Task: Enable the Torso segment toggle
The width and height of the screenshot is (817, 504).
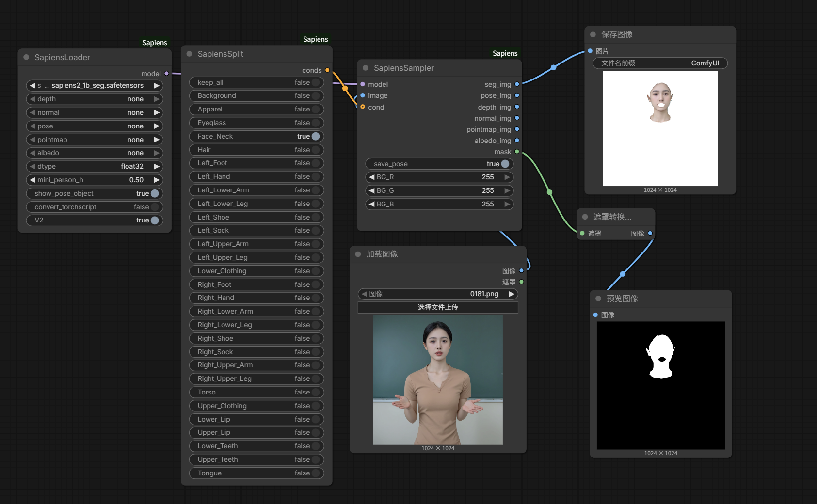Action: [256, 392]
